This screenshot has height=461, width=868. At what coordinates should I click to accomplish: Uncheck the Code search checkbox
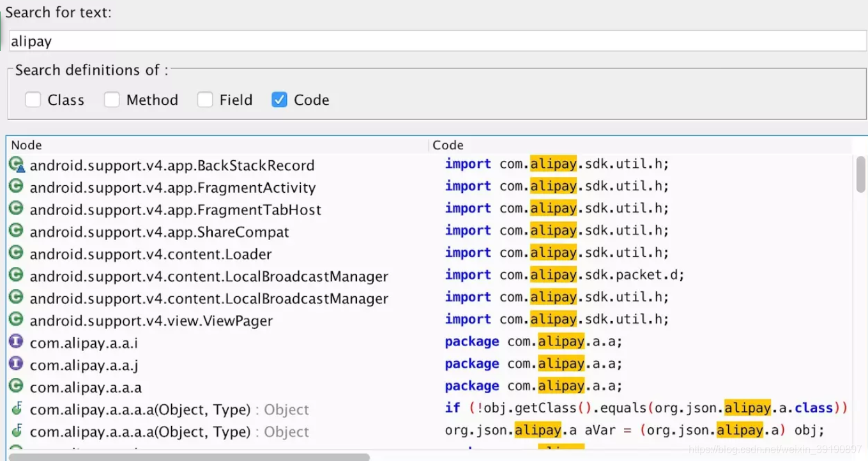279,100
